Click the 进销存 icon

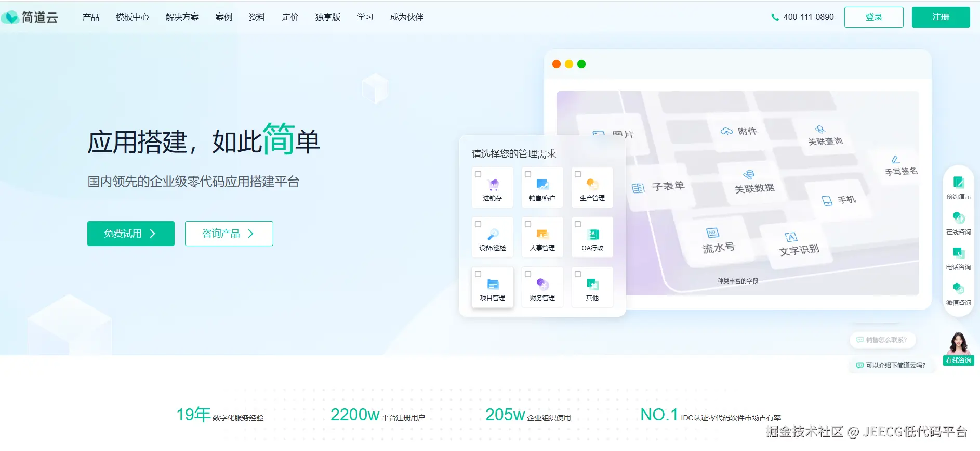click(x=493, y=185)
